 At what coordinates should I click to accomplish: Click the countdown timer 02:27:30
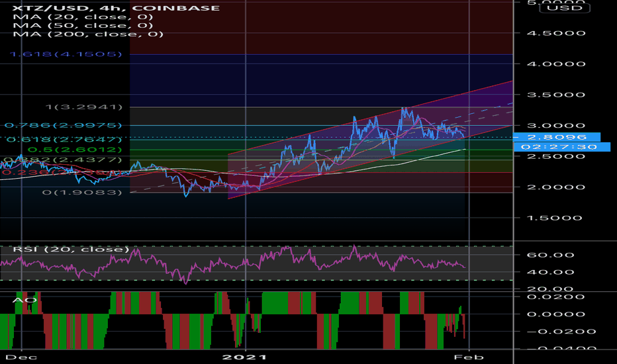562,147
